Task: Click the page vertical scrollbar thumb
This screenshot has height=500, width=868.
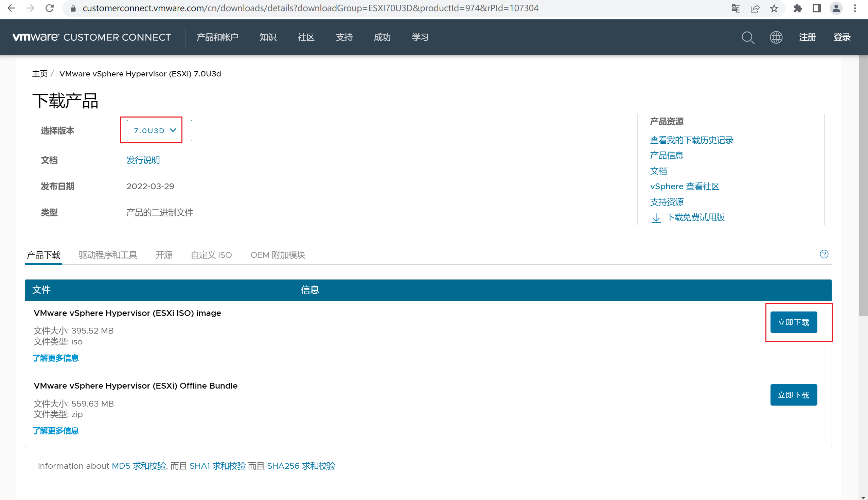Action: [863, 185]
